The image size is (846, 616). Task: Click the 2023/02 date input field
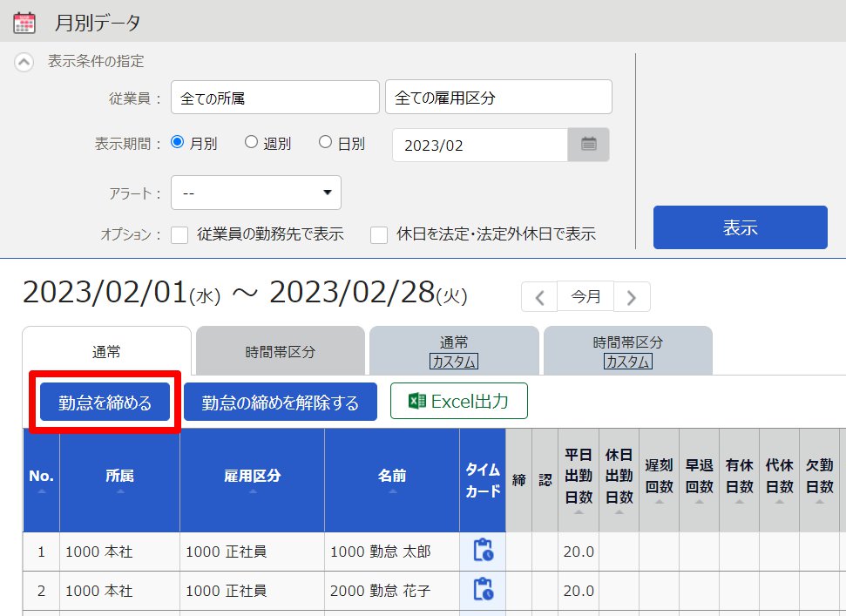coord(480,146)
